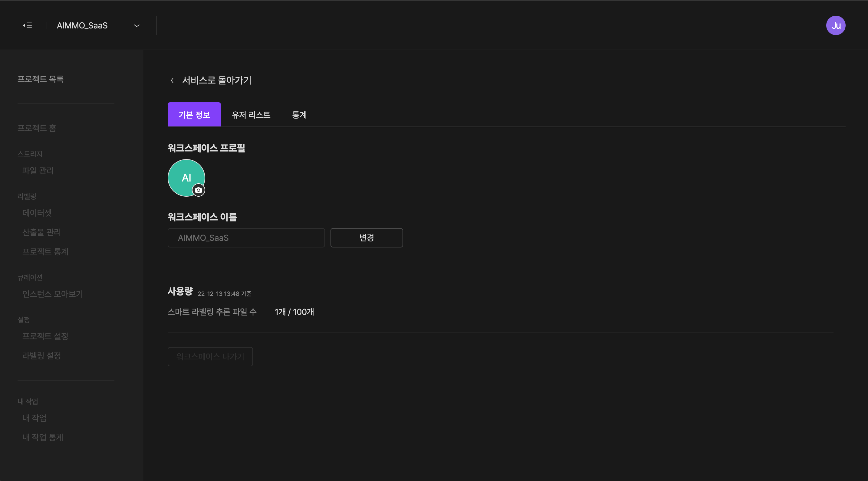Open 프로젝트 설정 in the sidebar

[45, 336]
